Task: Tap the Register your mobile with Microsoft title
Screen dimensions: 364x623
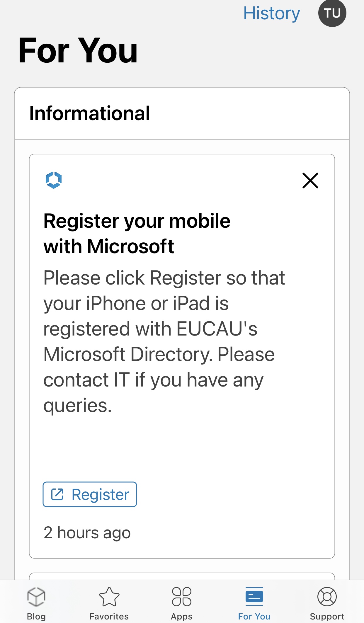Action: click(137, 233)
